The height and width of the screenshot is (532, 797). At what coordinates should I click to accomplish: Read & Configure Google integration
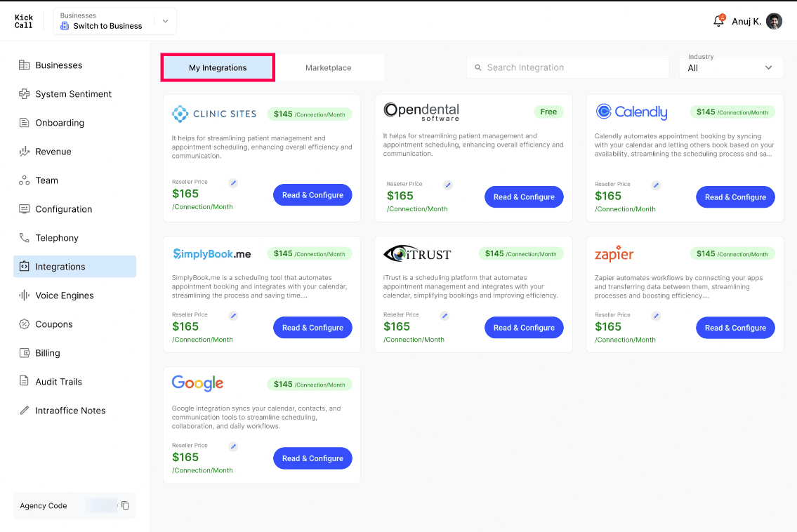click(x=312, y=458)
